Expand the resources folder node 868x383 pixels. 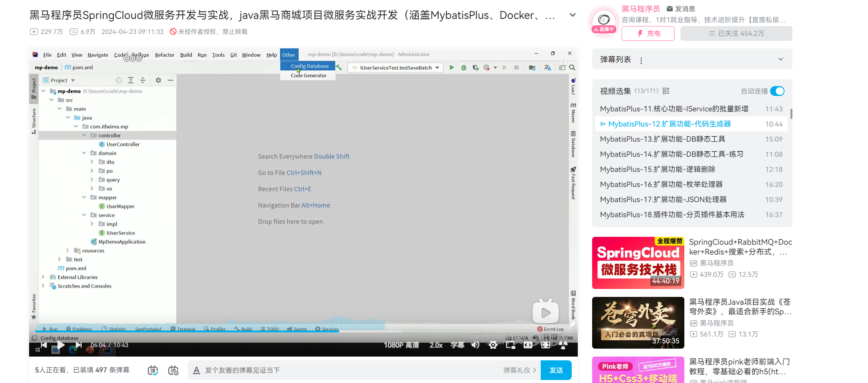68,250
